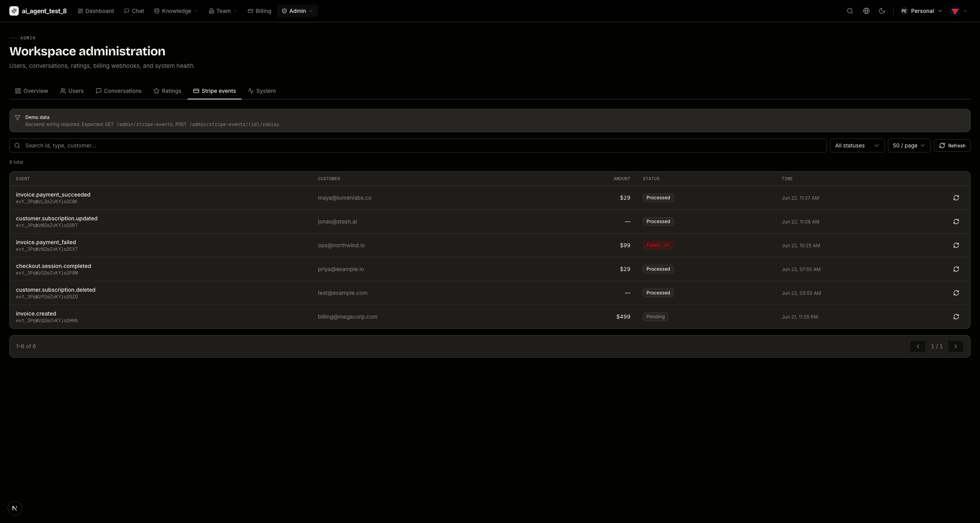The width and height of the screenshot is (980, 523).
Task: Switch to the System tab
Action: point(262,91)
